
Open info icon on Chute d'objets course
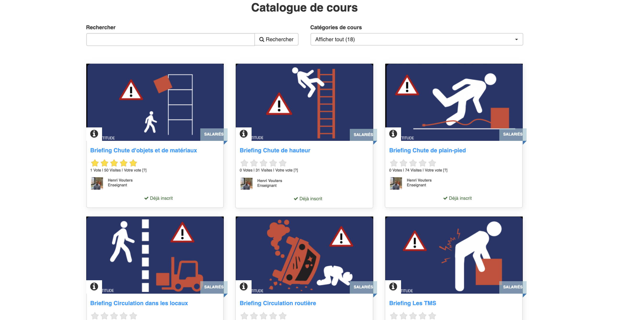(x=94, y=134)
